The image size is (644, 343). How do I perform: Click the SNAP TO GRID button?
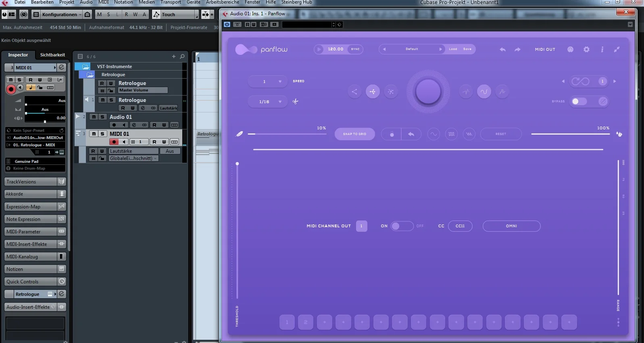coord(355,134)
